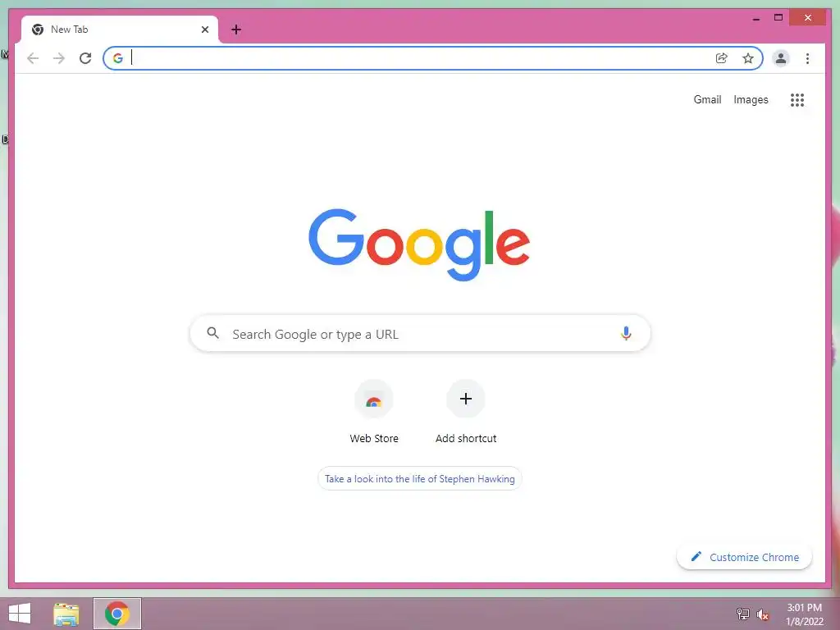Click the magnifier icon in the search box
This screenshot has height=630, width=840.
coord(212,333)
